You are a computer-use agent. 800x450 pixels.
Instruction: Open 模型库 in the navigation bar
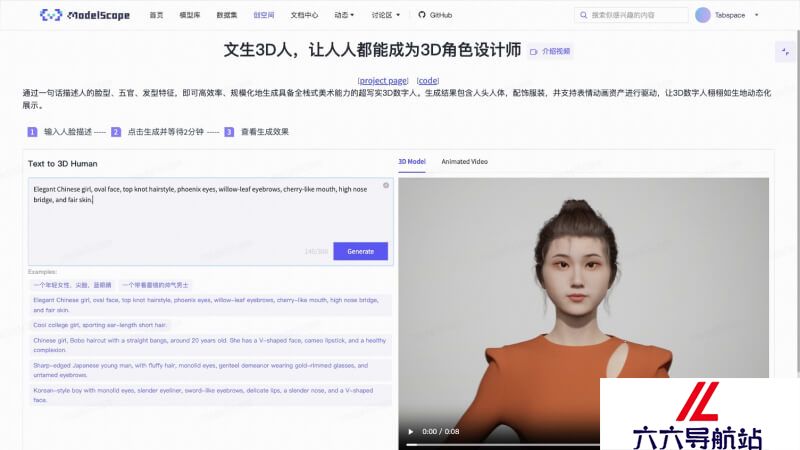coord(189,15)
